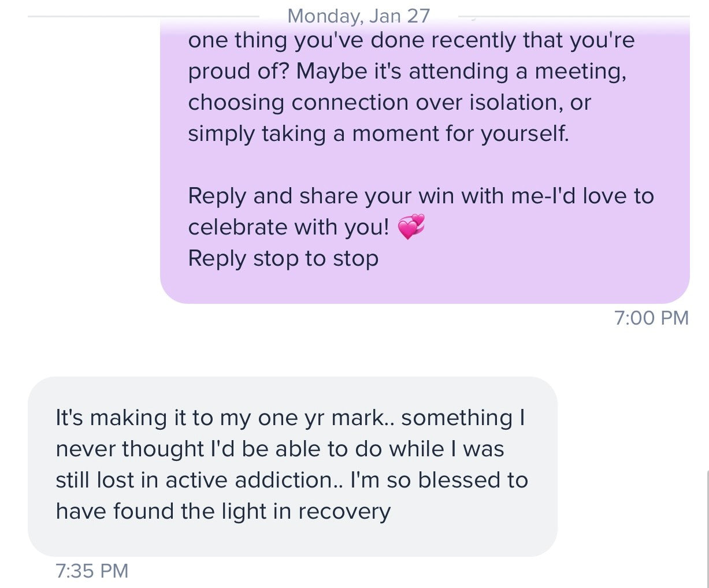Select the "never thought I'd be able" line

pos(280,449)
